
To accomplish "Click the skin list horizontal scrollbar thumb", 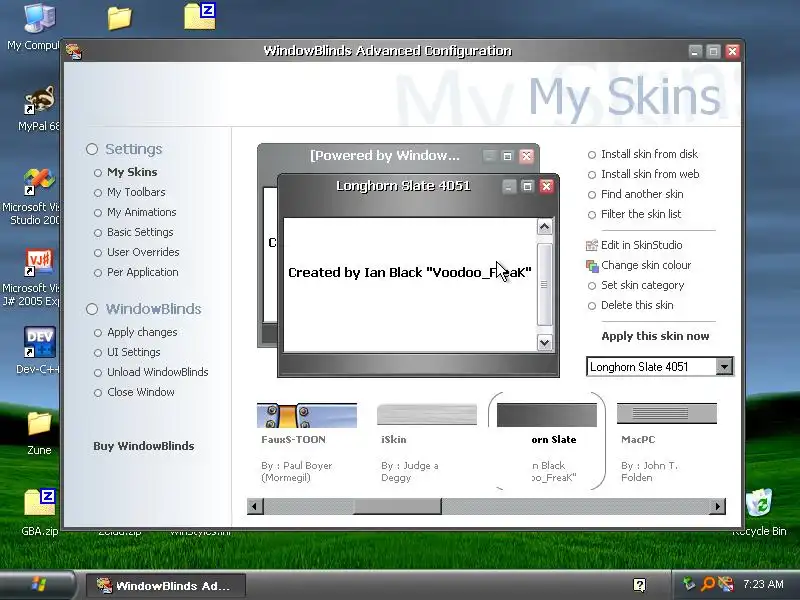I will click(x=397, y=506).
